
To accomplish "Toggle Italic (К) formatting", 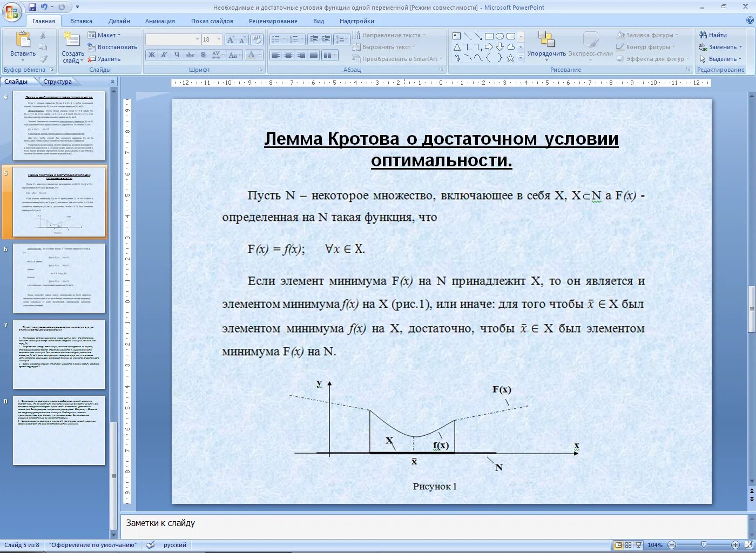I will tap(164, 55).
